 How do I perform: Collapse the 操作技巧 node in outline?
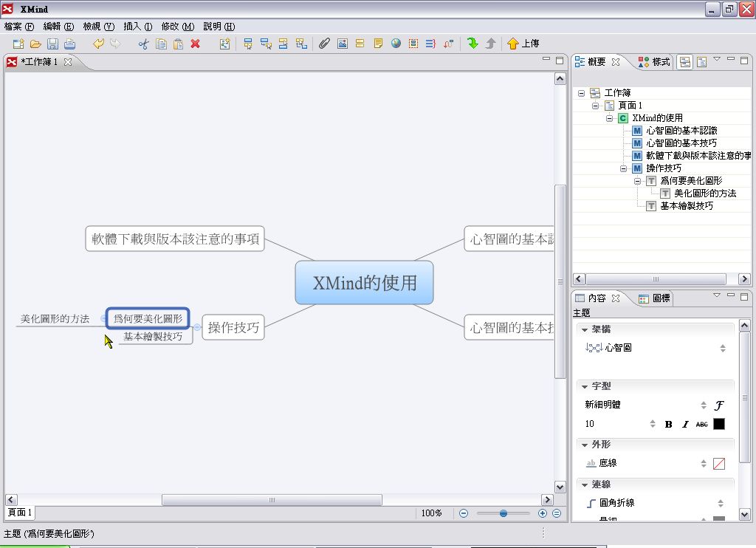[x=623, y=169]
